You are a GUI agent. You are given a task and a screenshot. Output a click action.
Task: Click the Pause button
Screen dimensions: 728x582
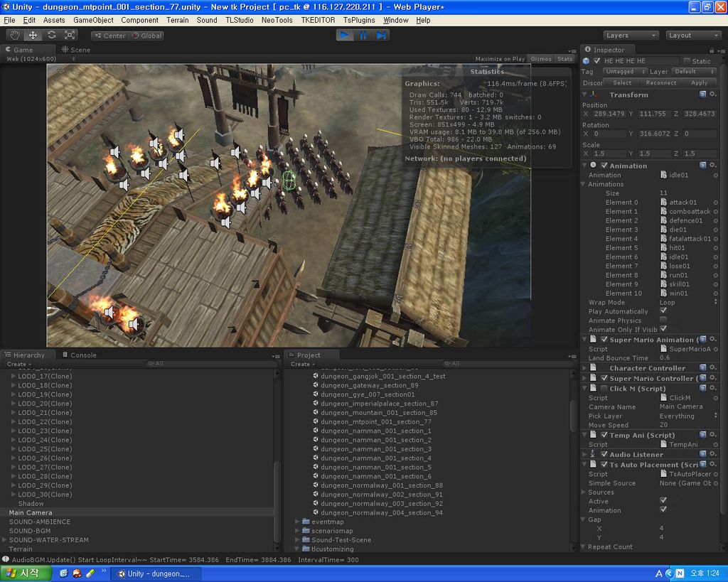pos(363,36)
